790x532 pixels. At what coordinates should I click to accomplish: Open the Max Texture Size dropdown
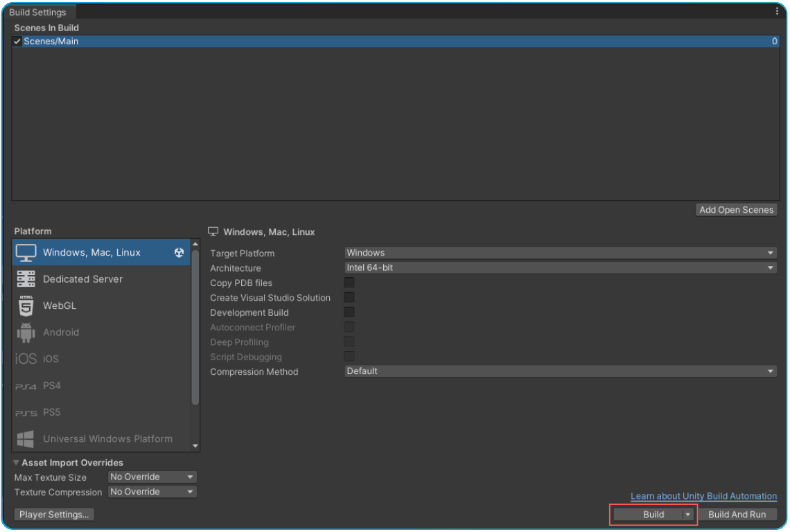click(152, 477)
